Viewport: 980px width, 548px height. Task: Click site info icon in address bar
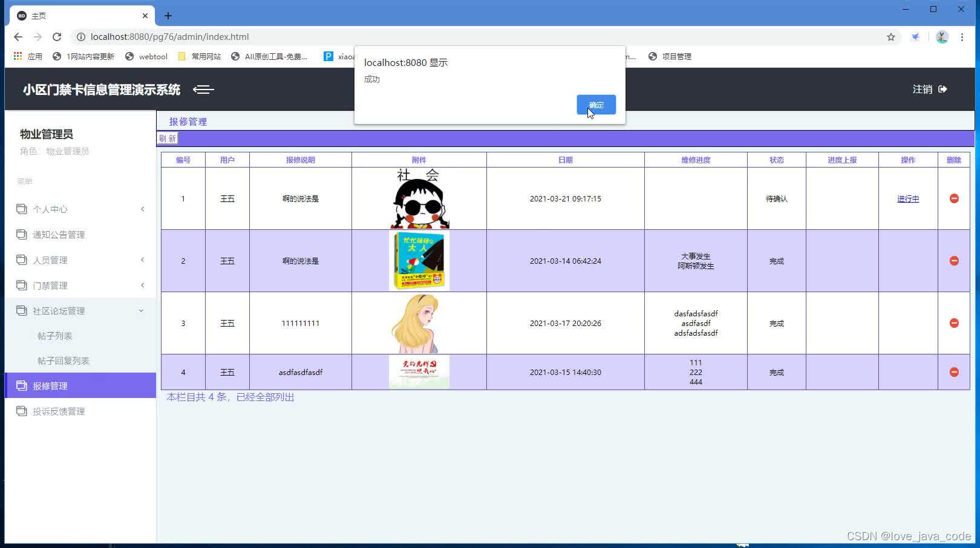click(x=81, y=37)
